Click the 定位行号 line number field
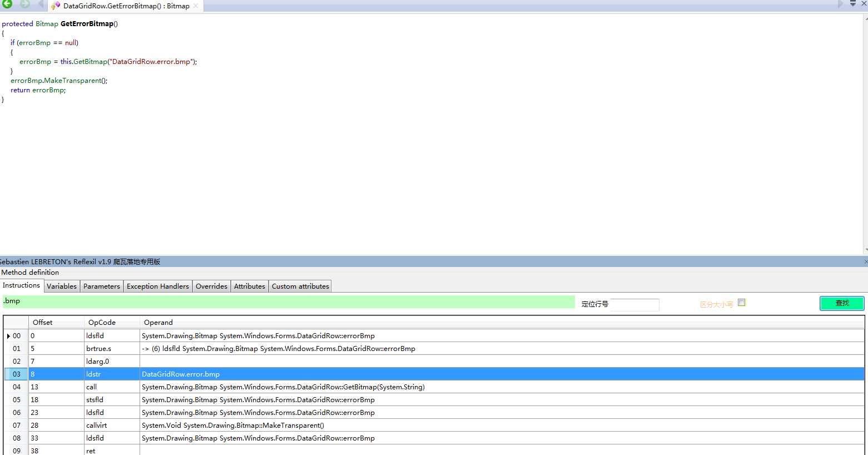This screenshot has width=868, height=455. pos(634,304)
